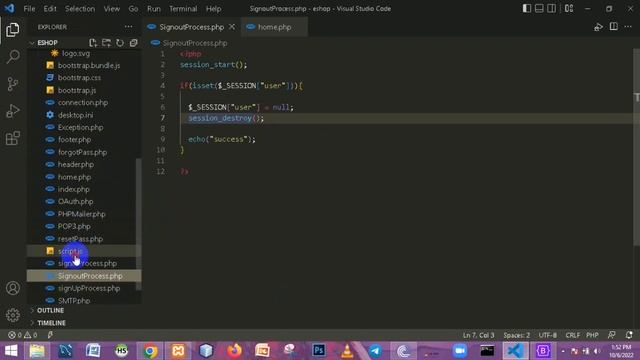Open the Terminal menu
640x360 pixels.
(x=183, y=9)
